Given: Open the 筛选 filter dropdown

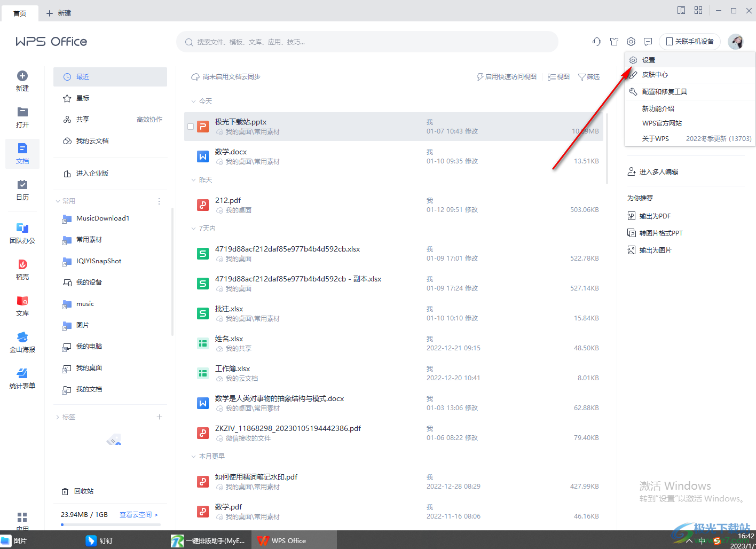Looking at the screenshot, I should pos(589,77).
